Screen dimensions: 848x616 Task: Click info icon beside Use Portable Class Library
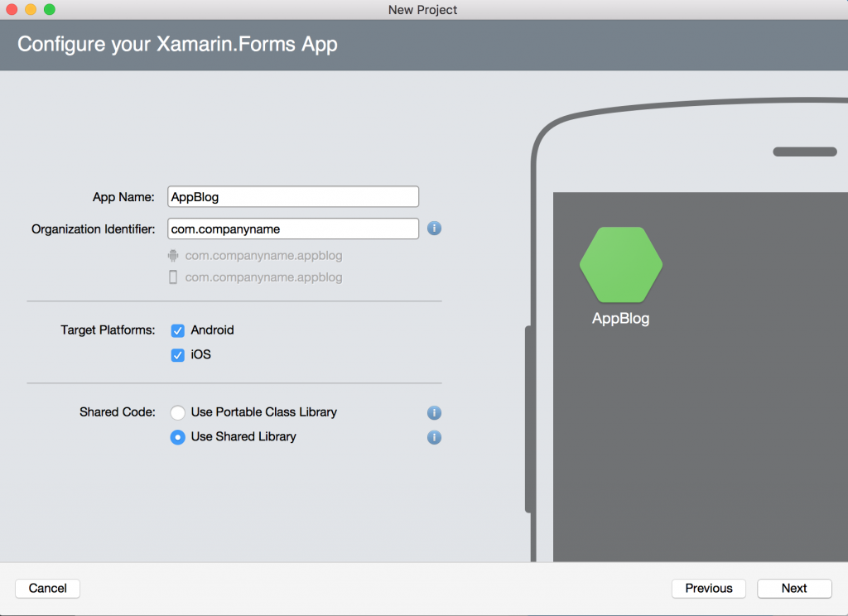434,412
